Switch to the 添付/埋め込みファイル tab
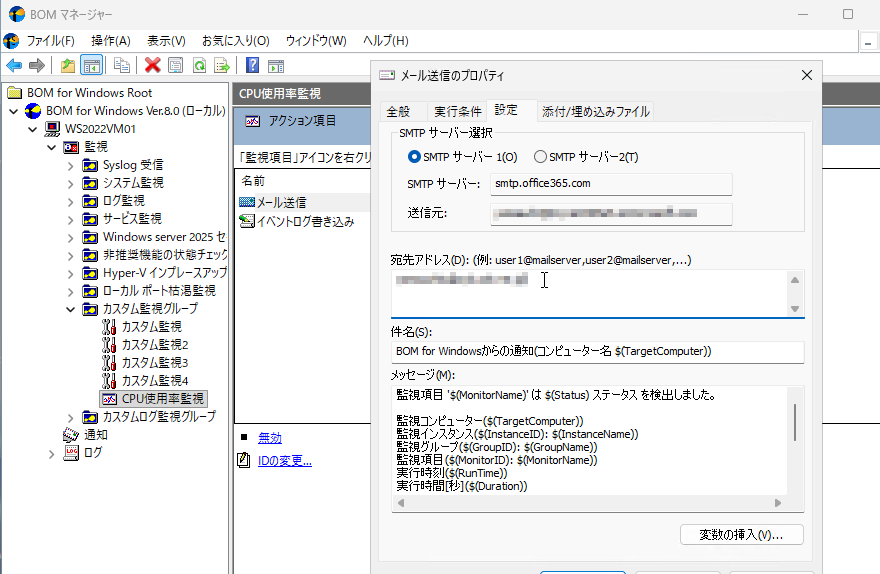The height and width of the screenshot is (574, 880). tap(595, 111)
